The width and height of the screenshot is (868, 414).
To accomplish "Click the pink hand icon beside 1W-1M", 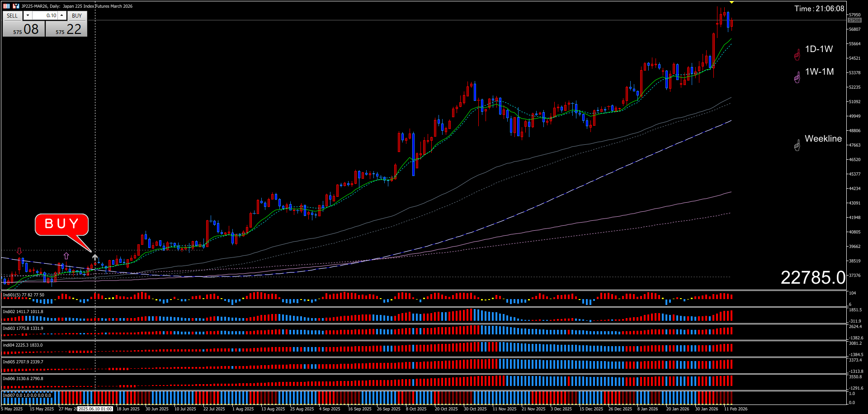I will coord(797,78).
